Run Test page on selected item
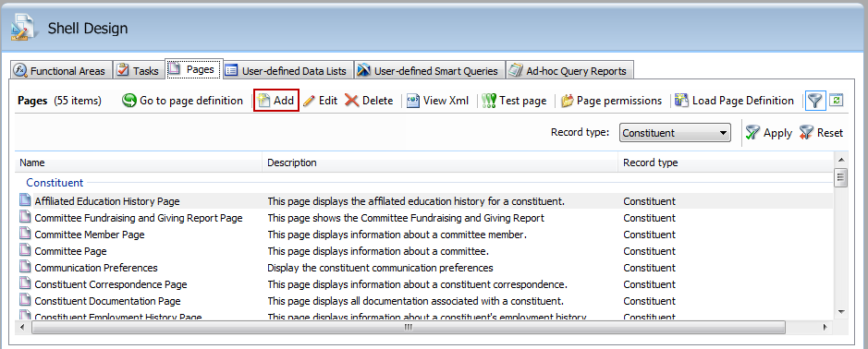The width and height of the screenshot is (868, 349). click(x=514, y=101)
